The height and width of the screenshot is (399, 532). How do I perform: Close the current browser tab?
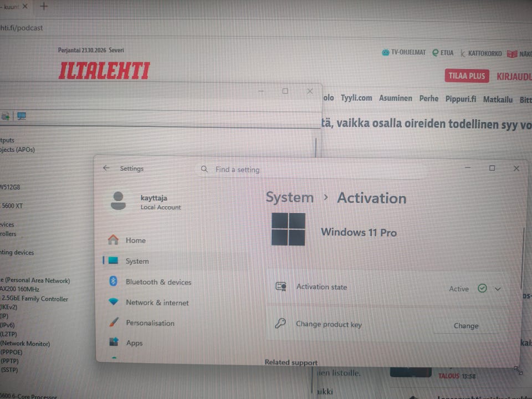click(x=25, y=6)
